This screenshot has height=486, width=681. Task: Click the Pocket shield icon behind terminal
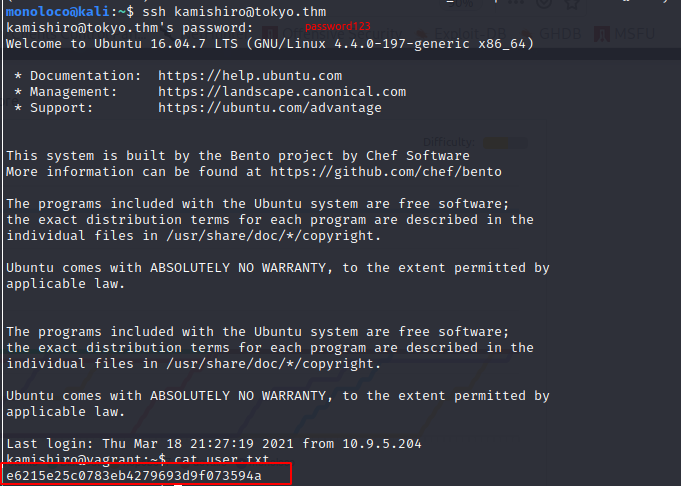click(544, 3)
